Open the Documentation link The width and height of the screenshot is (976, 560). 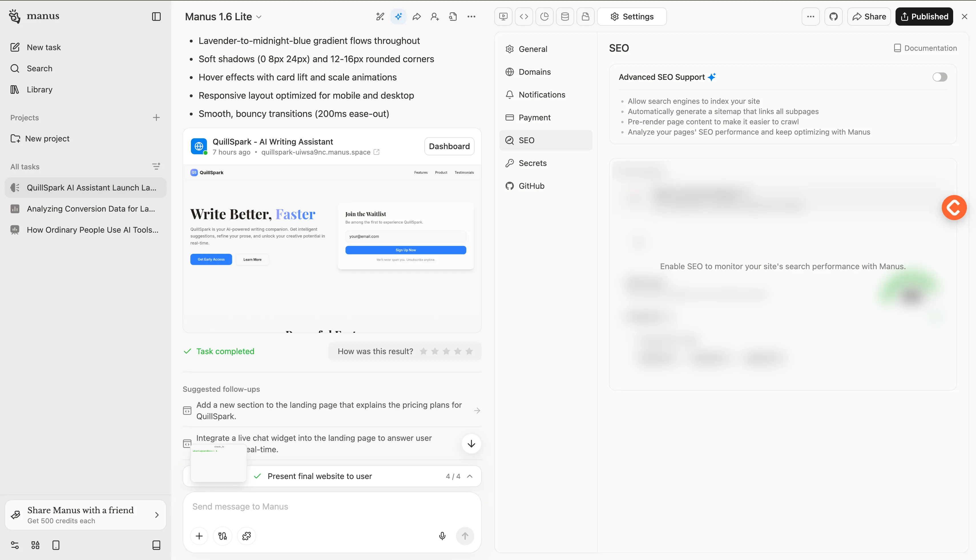click(925, 48)
